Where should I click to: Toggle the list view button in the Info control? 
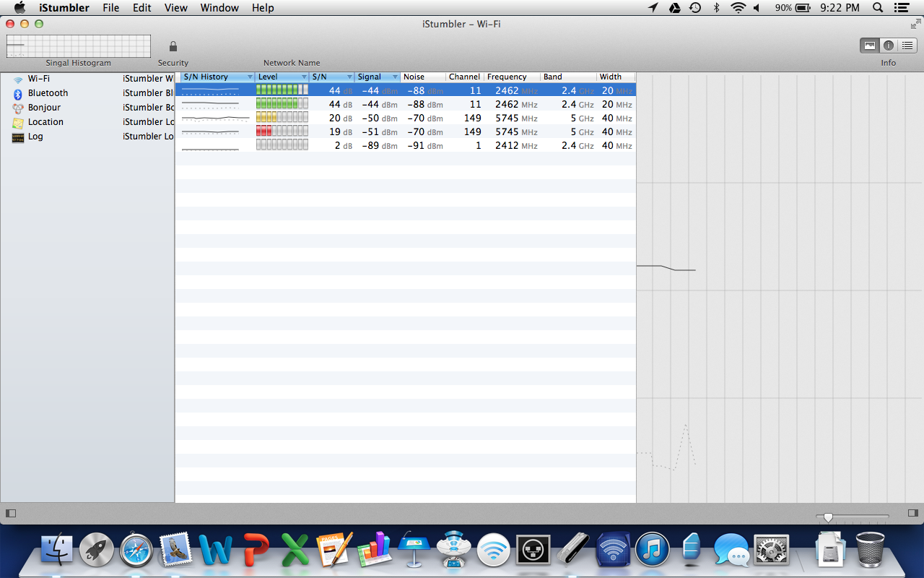point(907,46)
